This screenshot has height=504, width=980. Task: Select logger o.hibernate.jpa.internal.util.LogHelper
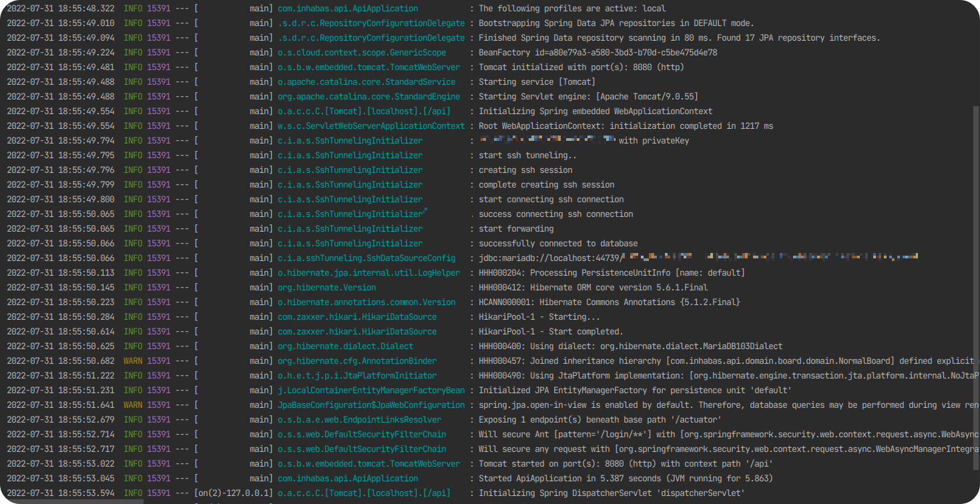click(x=369, y=273)
